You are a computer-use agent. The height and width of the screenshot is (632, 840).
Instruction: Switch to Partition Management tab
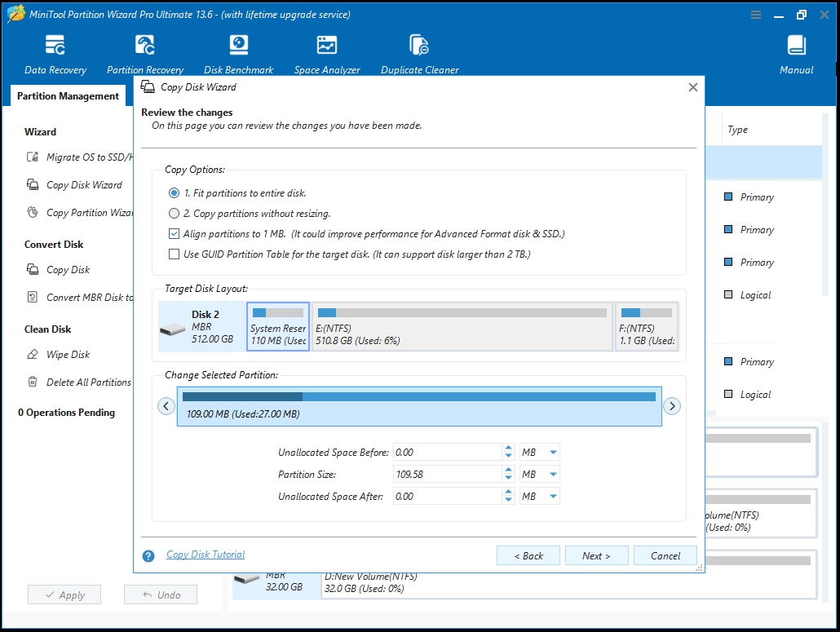coord(68,96)
